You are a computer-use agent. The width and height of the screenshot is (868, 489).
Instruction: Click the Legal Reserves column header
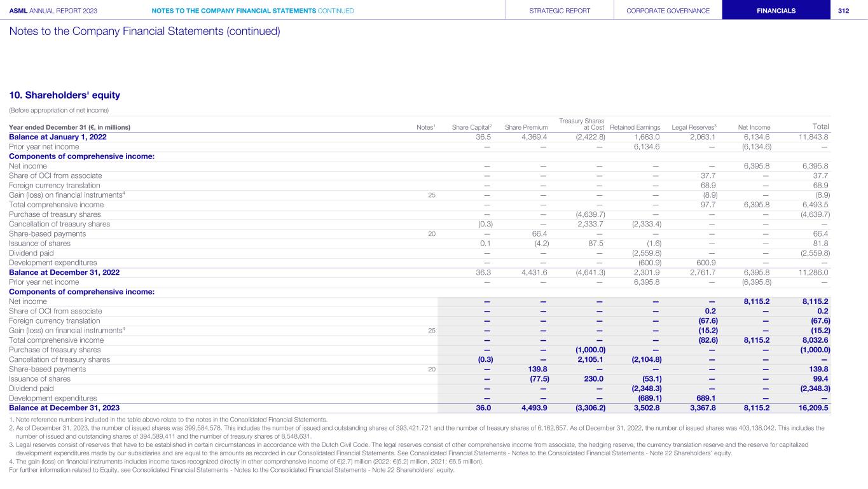coord(694,127)
